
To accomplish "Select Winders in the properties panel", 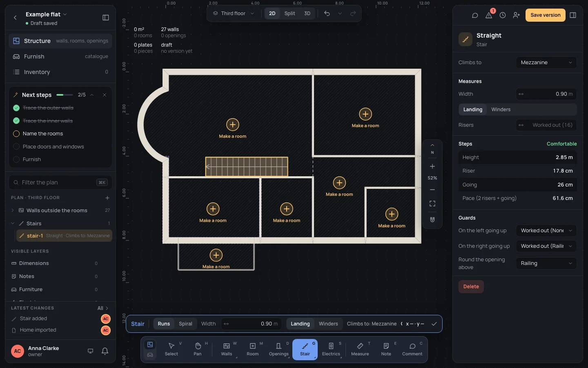I will [501, 110].
